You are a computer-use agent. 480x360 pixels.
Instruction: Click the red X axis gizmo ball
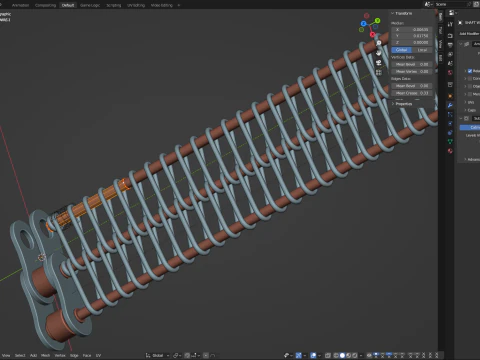pos(372,34)
